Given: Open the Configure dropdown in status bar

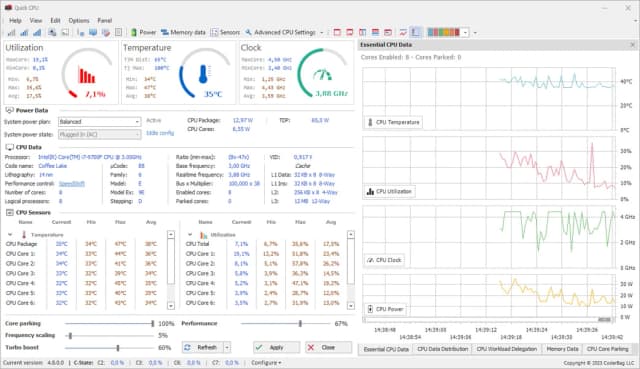Looking at the screenshot, I should tap(266, 362).
